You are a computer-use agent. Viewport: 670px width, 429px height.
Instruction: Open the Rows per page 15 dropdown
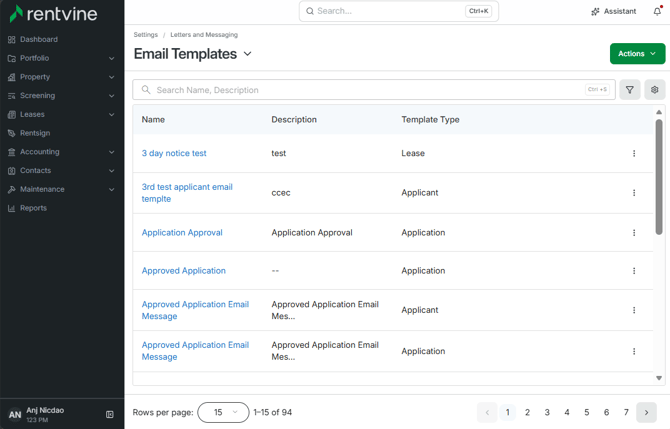click(x=223, y=412)
